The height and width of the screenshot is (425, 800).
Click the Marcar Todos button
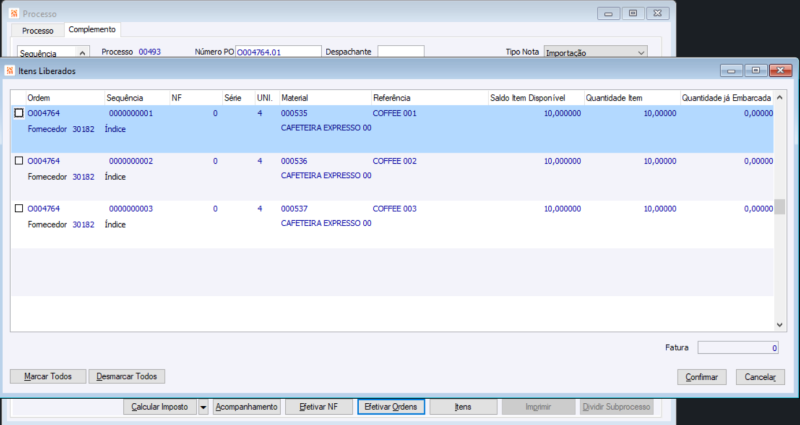(x=48, y=377)
